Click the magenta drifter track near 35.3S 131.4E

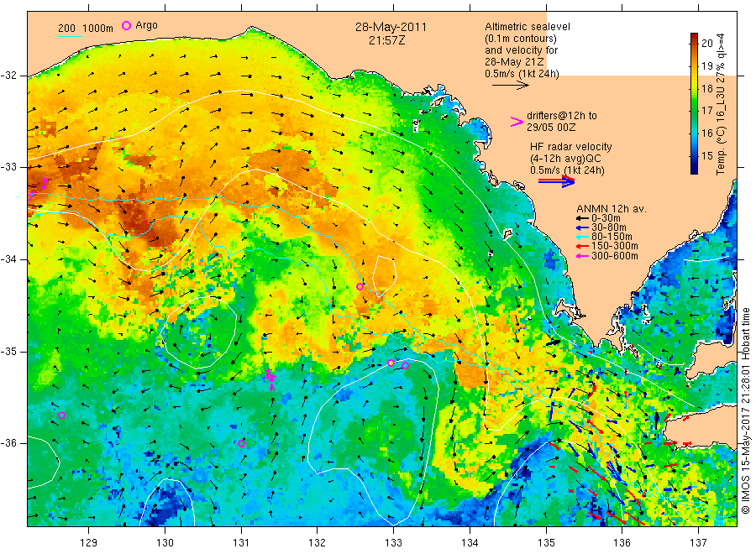tap(270, 378)
